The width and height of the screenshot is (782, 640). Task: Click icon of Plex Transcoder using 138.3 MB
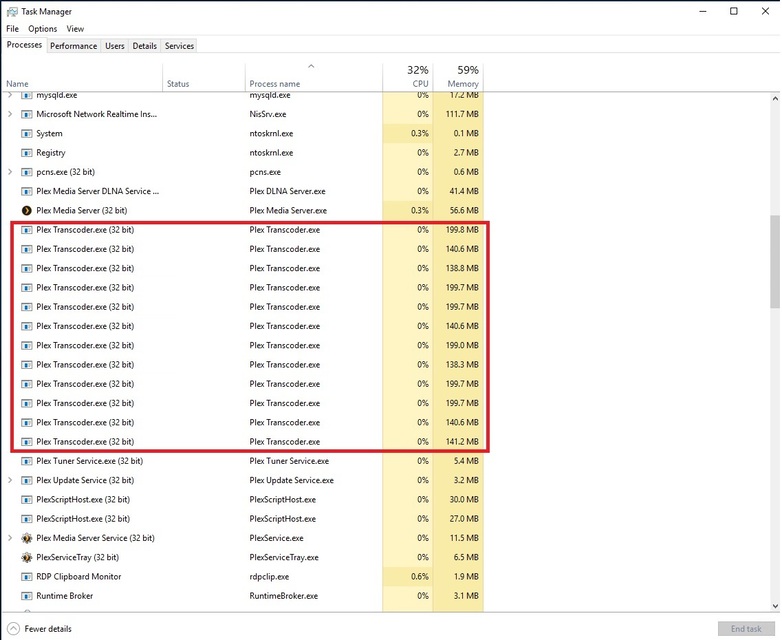pos(26,365)
